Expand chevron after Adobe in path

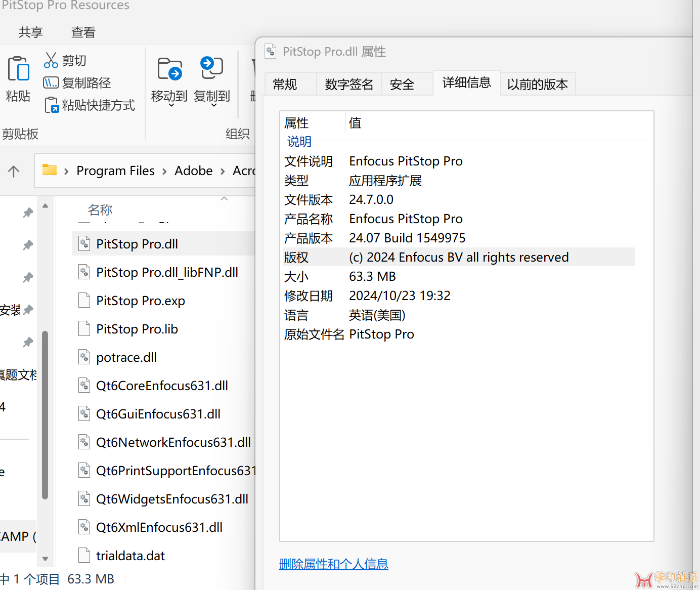pos(223,172)
